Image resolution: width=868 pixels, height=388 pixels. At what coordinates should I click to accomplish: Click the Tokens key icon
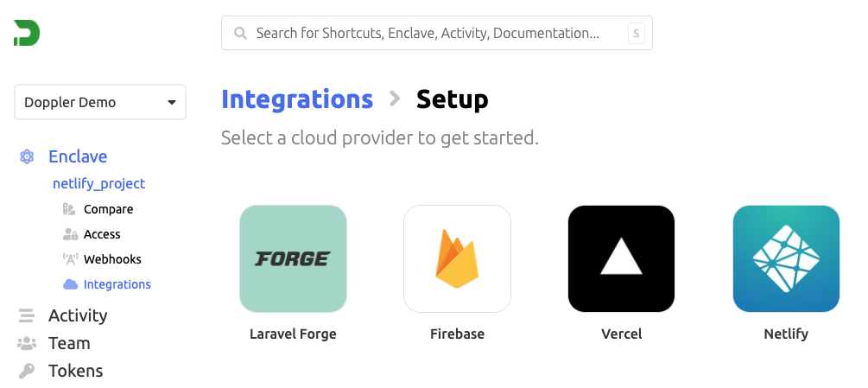coord(27,371)
